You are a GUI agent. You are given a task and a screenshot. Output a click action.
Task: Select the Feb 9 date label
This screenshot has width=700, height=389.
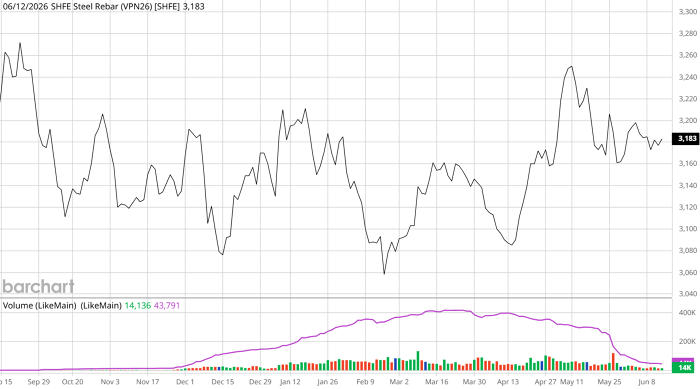click(365, 382)
